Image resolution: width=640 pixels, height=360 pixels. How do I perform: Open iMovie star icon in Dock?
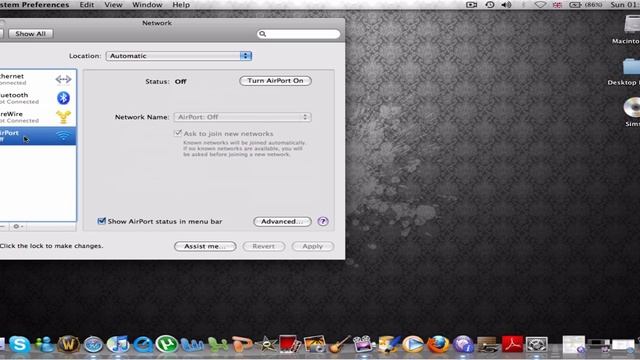(x=267, y=344)
